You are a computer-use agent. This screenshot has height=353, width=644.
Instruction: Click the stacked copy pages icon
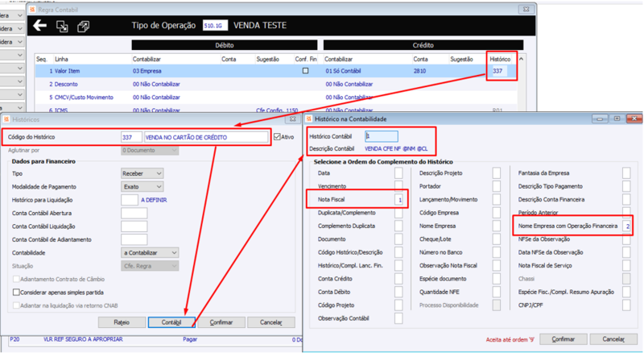pyautogui.click(x=84, y=27)
